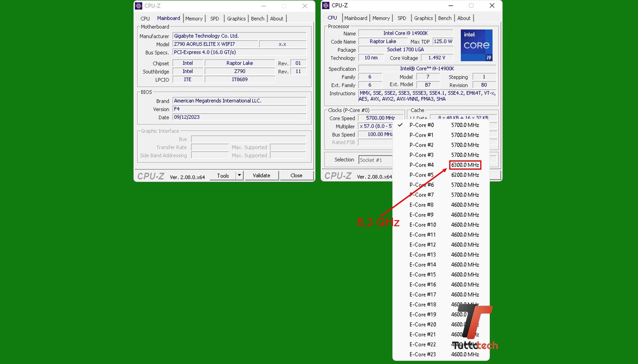Open the Tools dropdown arrow
Image resolution: width=638 pixels, height=364 pixels.
[239, 175]
